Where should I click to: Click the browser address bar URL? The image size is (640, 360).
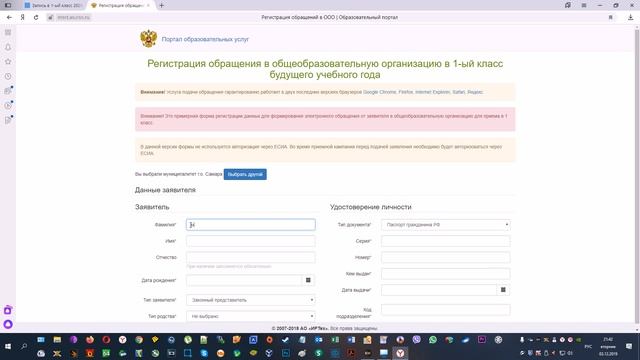[73, 17]
